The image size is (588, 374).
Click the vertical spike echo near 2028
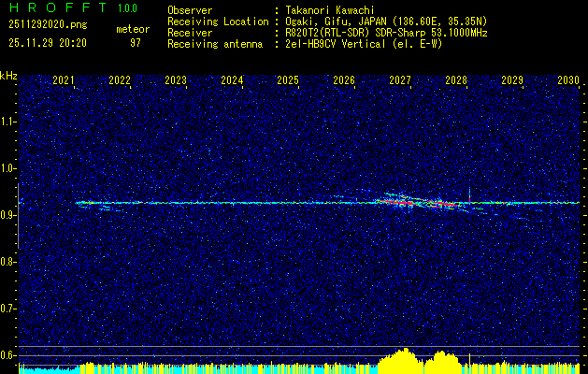[469, 194]
